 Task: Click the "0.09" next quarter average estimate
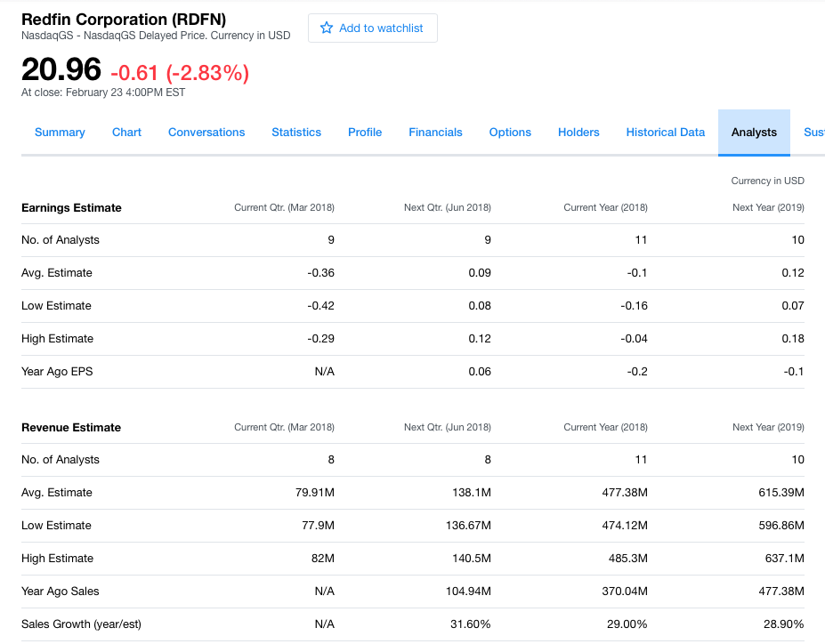coord(480,273)
